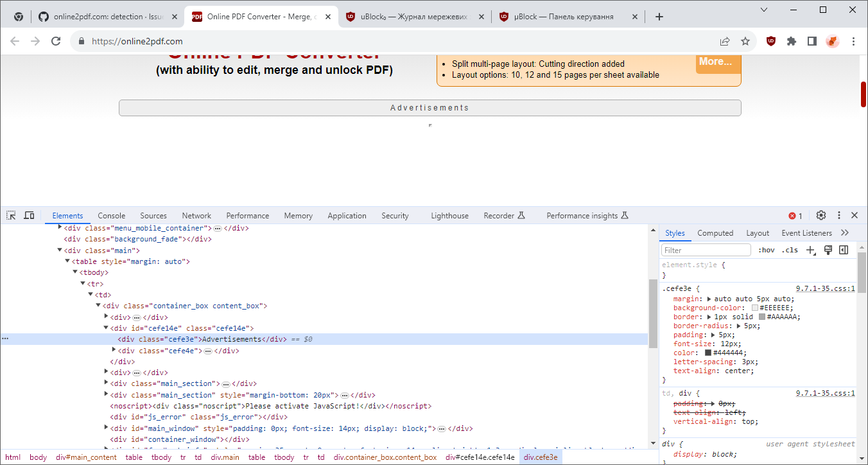This screenshot has height=465, width=868.
Task: Switch to the Console tab
Action: point(111,215)
